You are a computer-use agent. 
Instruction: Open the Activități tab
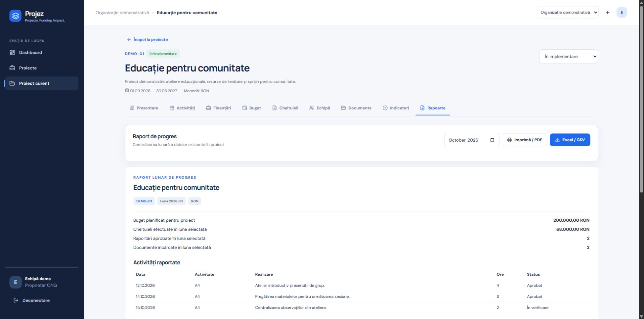[x=182, y=108]
